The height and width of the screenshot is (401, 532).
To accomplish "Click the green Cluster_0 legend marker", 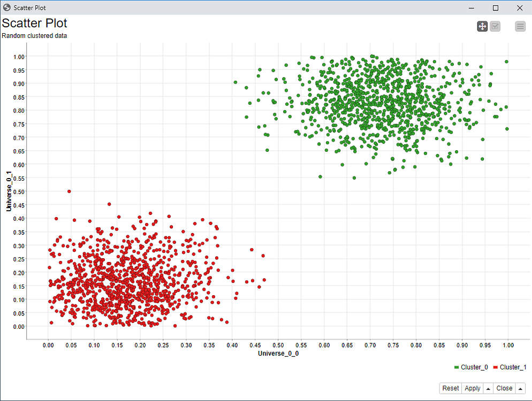I will click(457, 367).
